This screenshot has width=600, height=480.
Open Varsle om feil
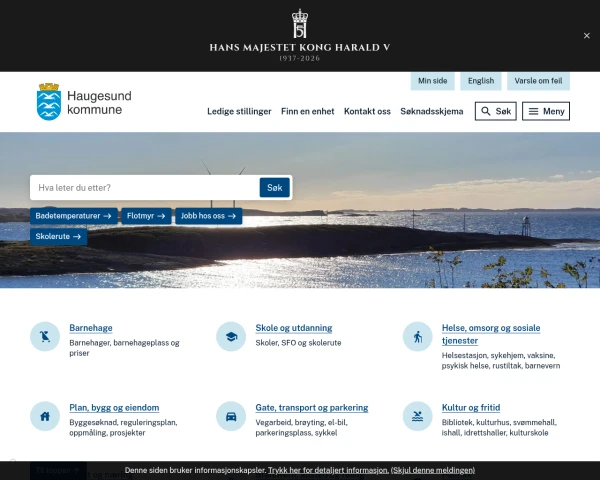point(538,81)
